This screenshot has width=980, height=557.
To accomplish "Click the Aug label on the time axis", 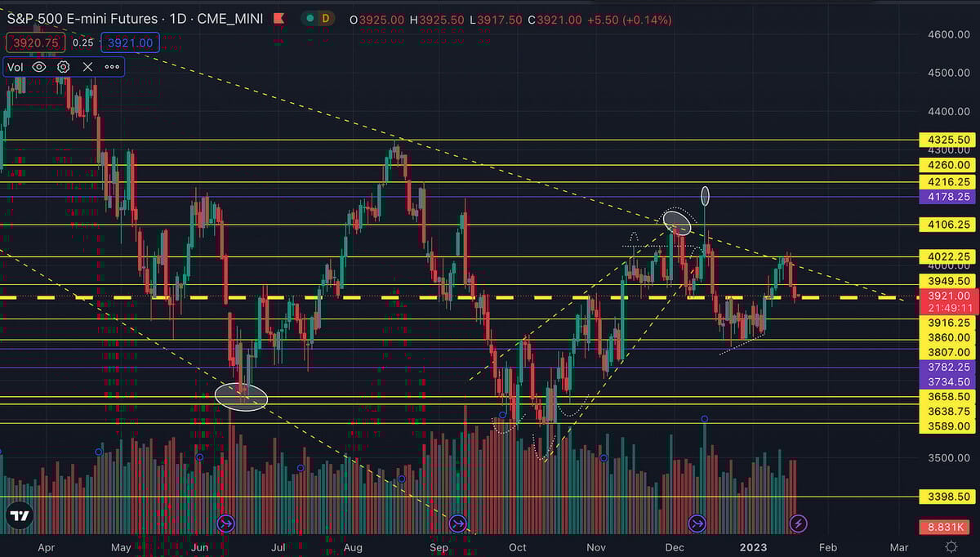I will click(x=354, y=546).
